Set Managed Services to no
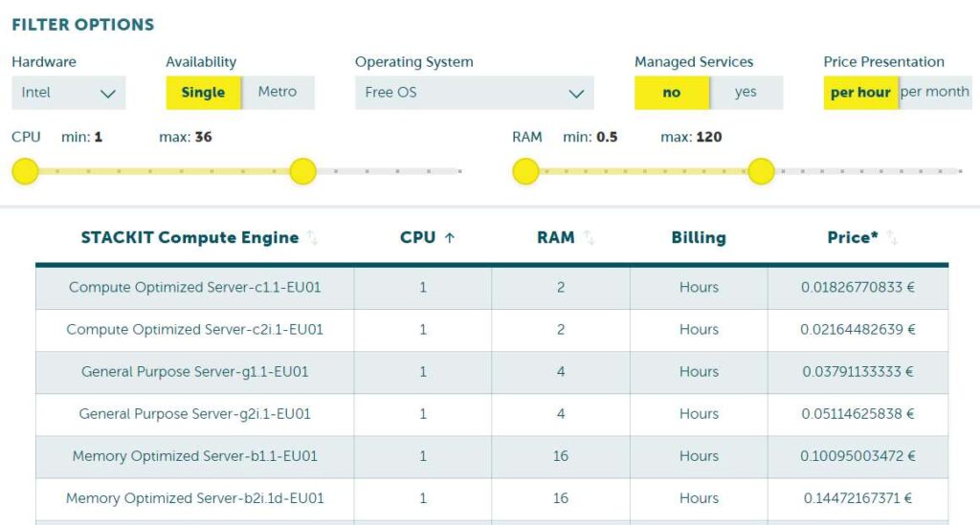 click(x=672, y=93)
